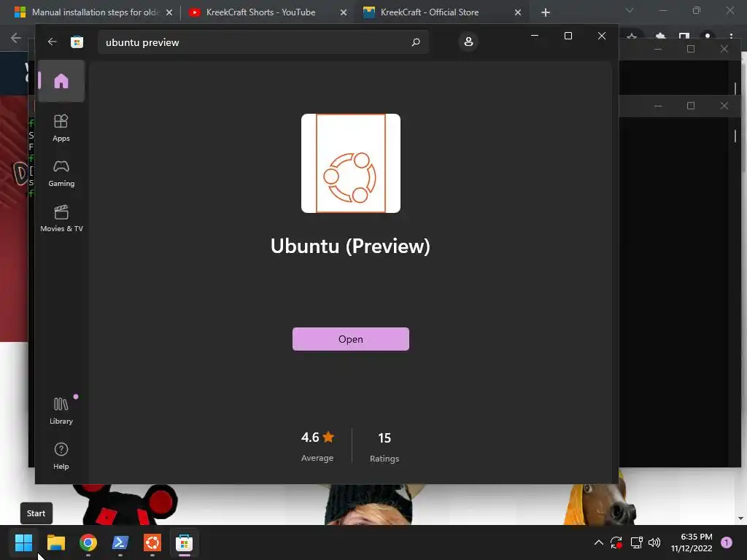Open the Windows Start menu
The image size is (747, 560).
[23, 542]
